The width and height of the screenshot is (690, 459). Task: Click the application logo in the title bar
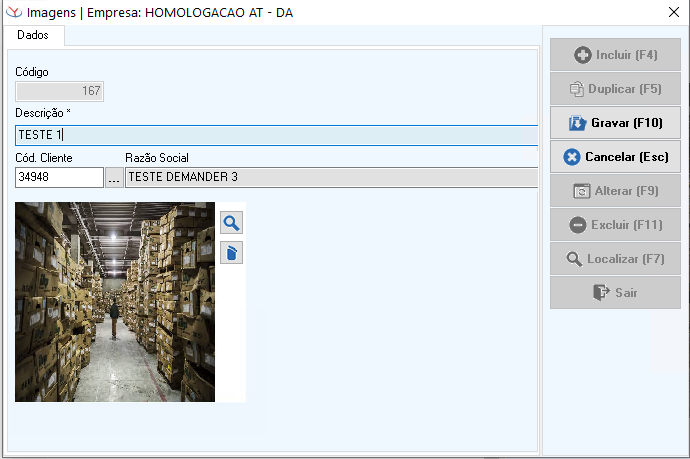[x=14, y=12]
